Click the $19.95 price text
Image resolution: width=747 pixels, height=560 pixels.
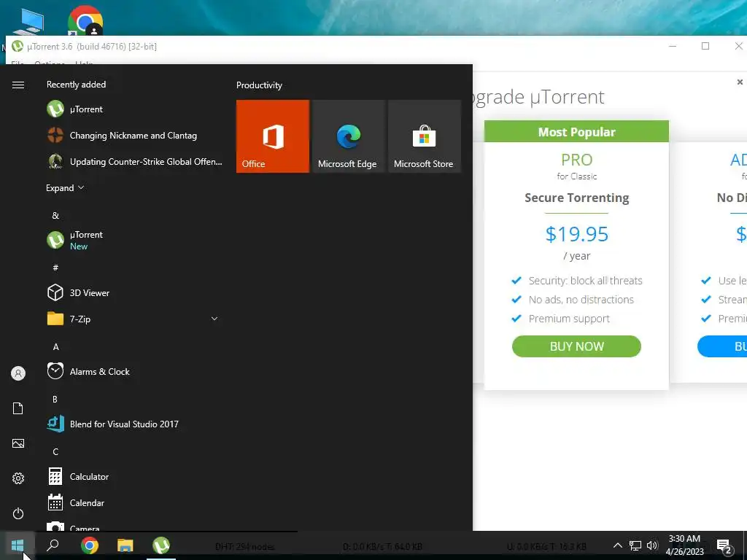tap(576, 234)
